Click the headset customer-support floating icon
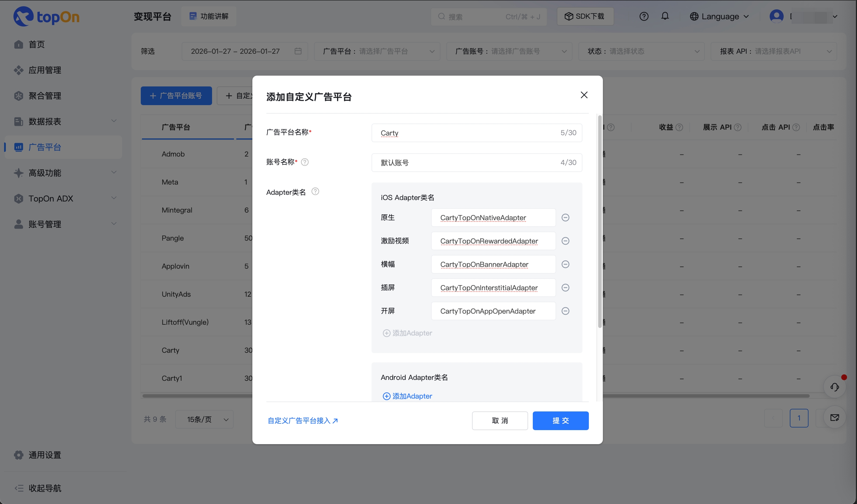857x504 pixels. pos(834,387)
